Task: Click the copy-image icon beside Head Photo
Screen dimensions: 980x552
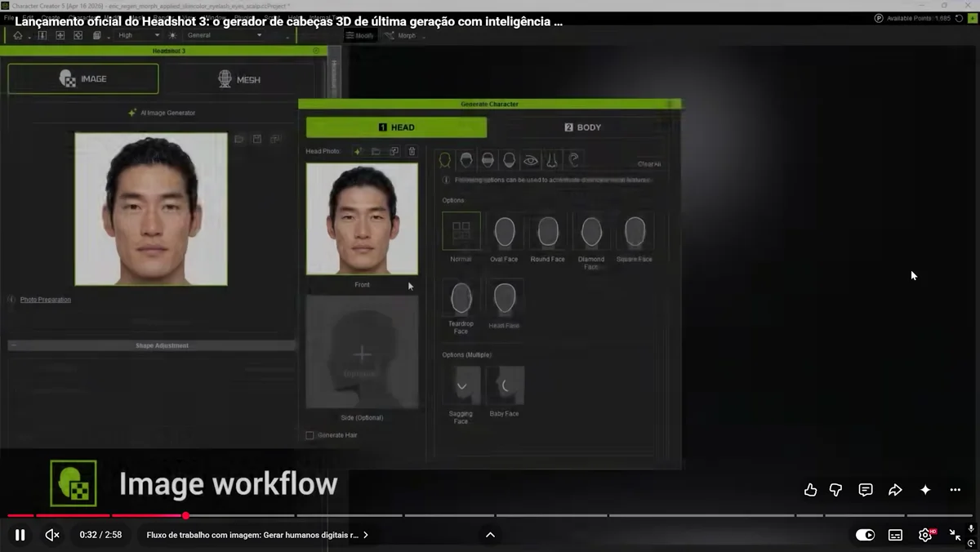Action: (x=394, y=151)
